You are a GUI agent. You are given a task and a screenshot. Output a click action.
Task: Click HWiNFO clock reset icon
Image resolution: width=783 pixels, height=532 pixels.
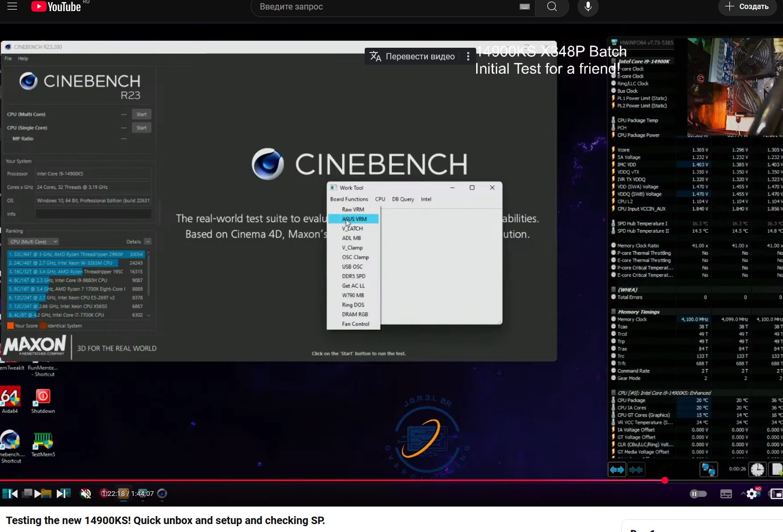coord(758,469)
